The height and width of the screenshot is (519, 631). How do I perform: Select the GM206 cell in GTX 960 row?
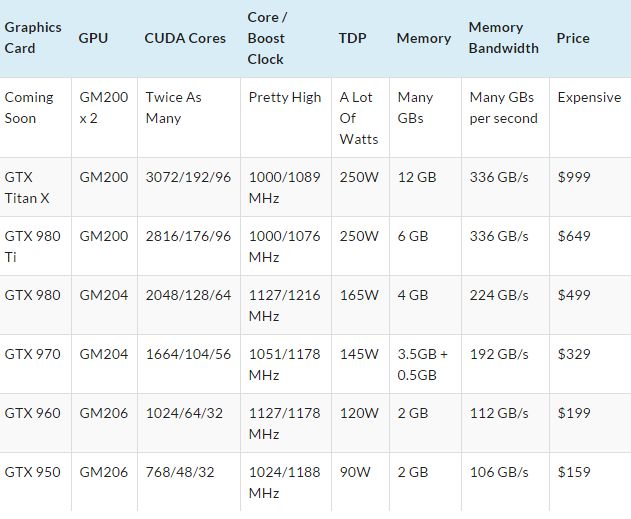104,413
